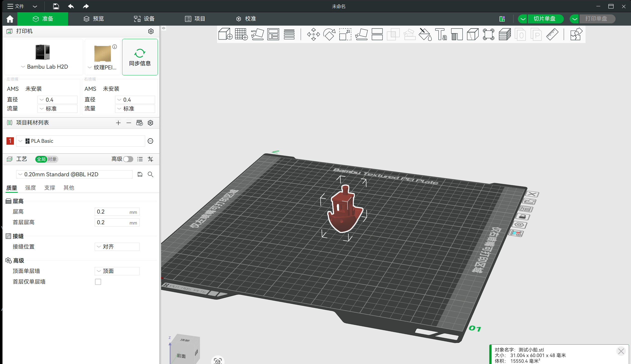This screenshot has height=364, width=631.
Task: Select the Text shape tool
Action: 441,34
